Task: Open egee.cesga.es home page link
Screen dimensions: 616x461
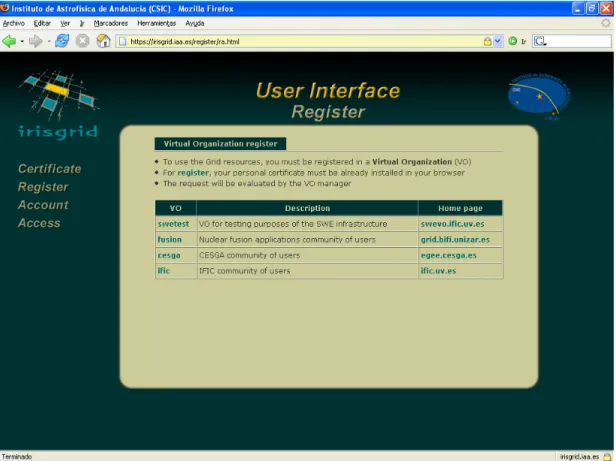Action: [449, 255]
